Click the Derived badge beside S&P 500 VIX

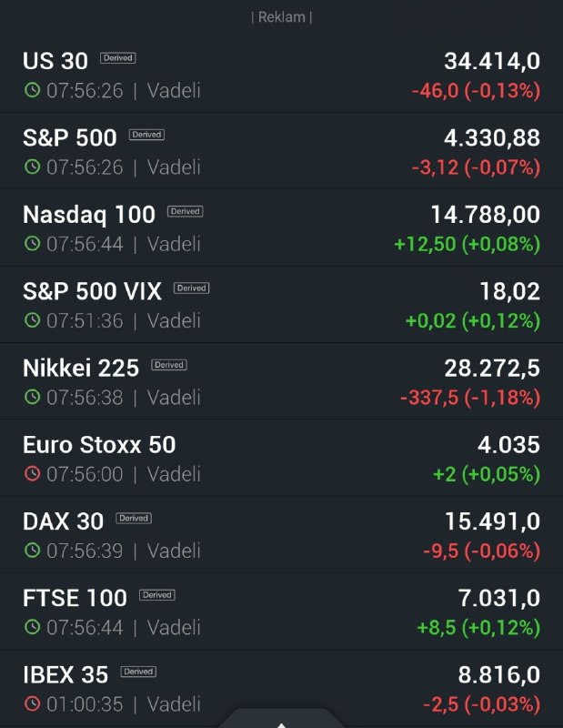tap(192, 288)
